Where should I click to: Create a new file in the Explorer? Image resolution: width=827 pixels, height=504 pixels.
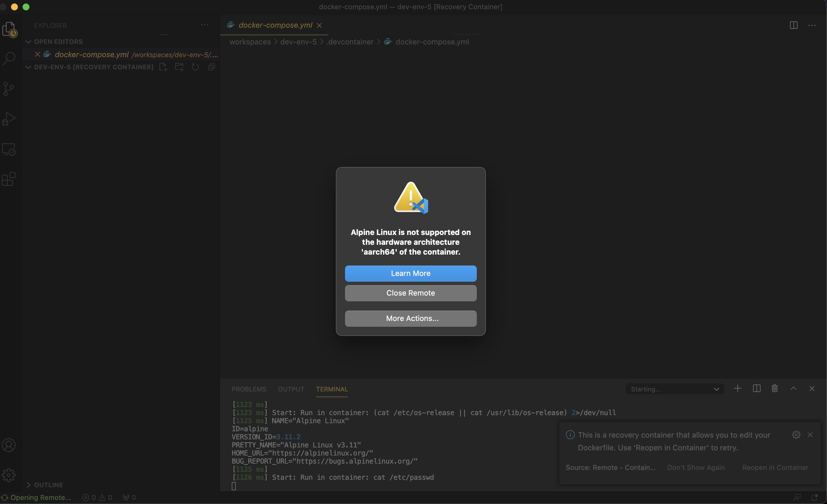point(163,67)
